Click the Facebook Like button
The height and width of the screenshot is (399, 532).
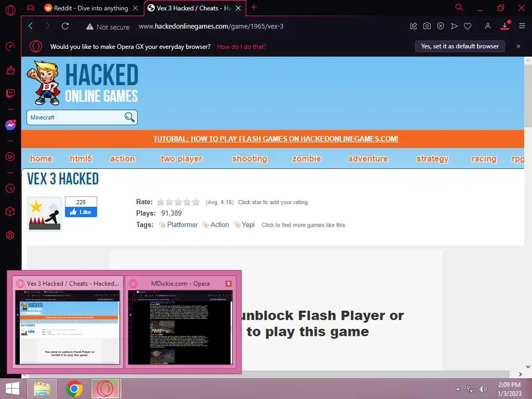coord(81,212)
